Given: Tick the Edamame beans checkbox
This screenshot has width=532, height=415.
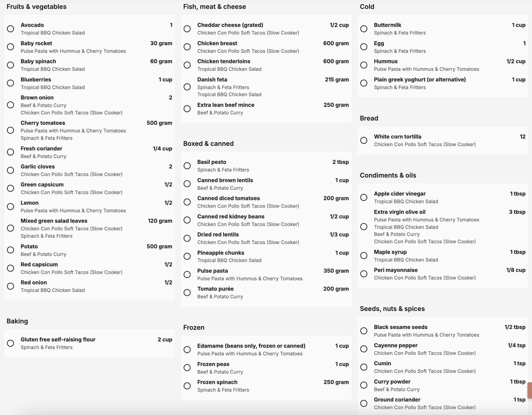Looking at the screenshot, I should pyautogui.click(x=187, y=349).
